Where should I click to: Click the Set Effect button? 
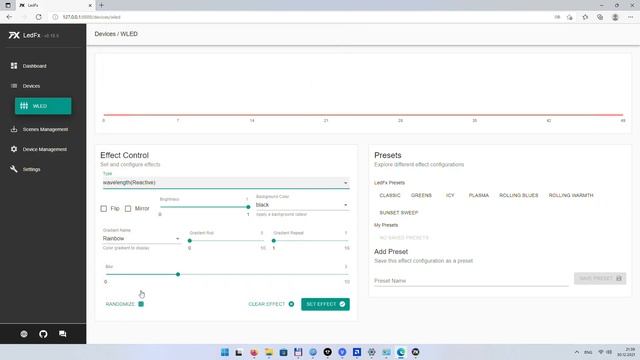click(325, 304)
